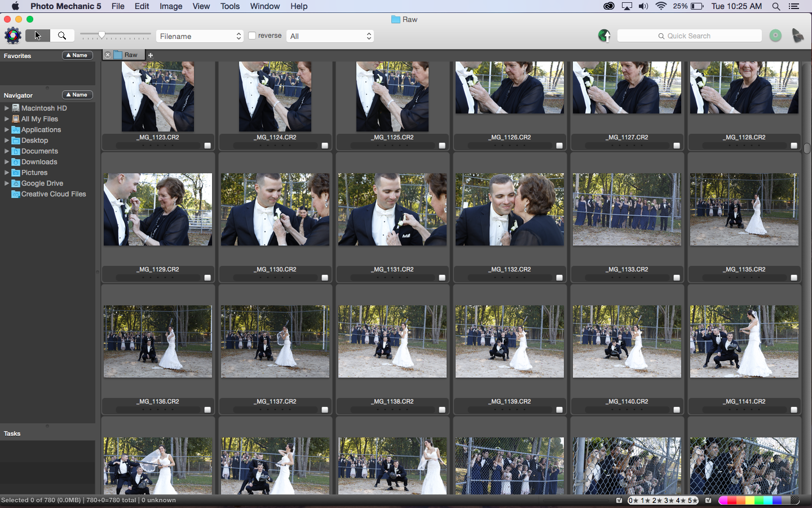Toggle the color class filter checkbox
812x508 pixels.
point(709,500)
